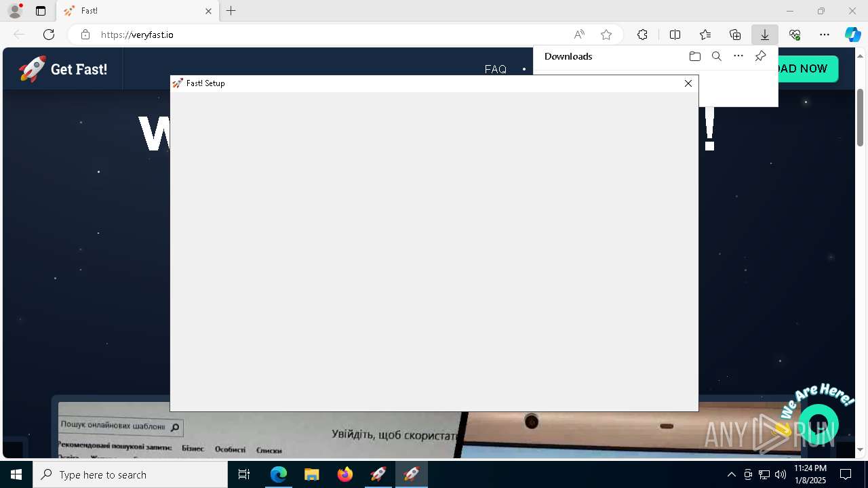The image size is (868, 488).
Task: Click the Downloads toolbar button
Action: (x=765, y=35)
